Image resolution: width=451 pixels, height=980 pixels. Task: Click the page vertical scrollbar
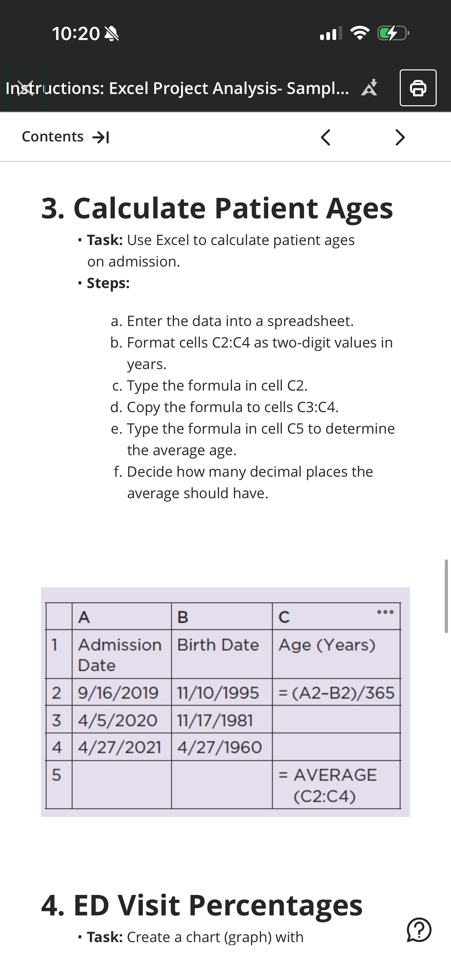click(446, 596)
